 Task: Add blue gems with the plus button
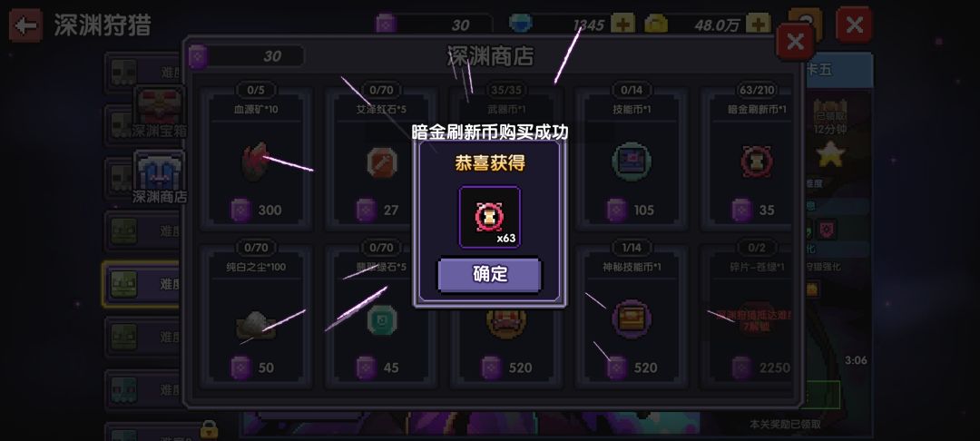point(622,24)
